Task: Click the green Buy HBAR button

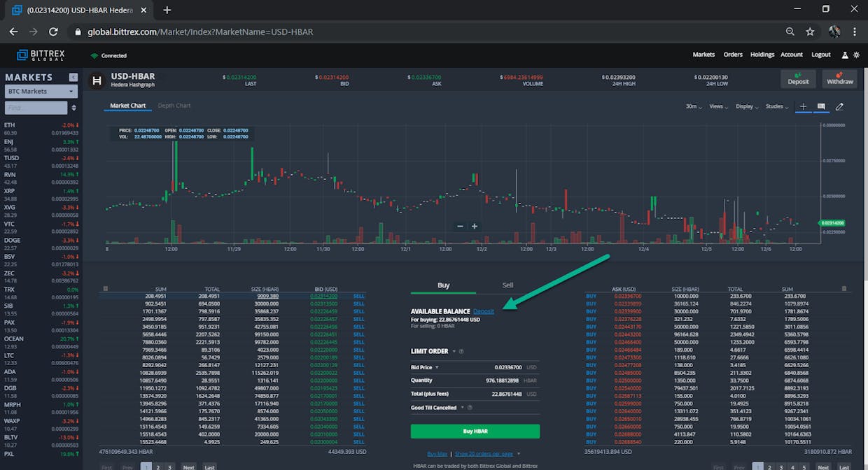Action: click(475, 431)
